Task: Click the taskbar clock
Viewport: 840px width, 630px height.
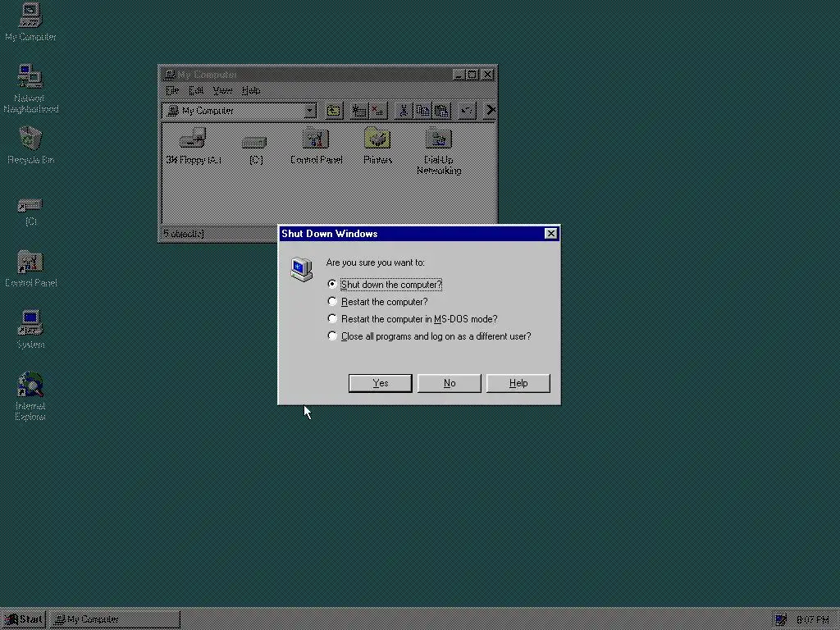Action: (x=813, y=619)
